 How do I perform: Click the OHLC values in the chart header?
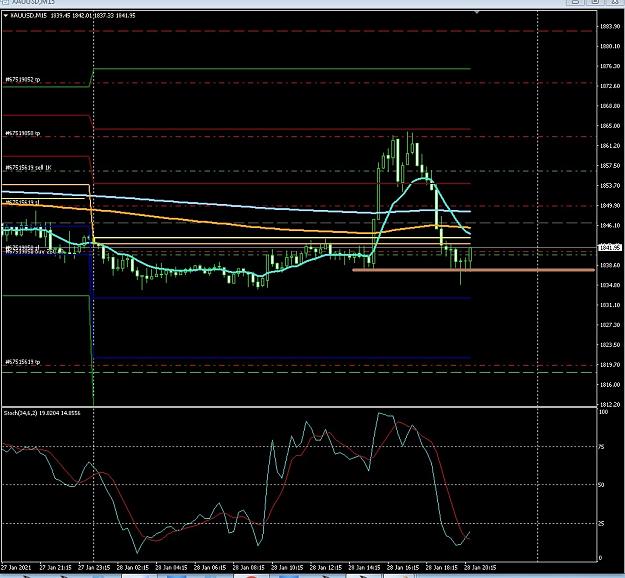click(x=93, y=16)
